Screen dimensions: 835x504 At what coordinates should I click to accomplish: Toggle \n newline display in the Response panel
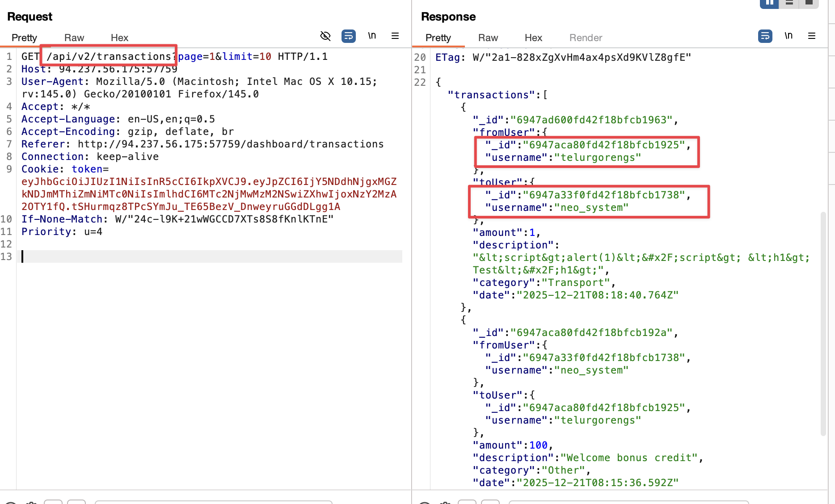(x=789, y=36)
